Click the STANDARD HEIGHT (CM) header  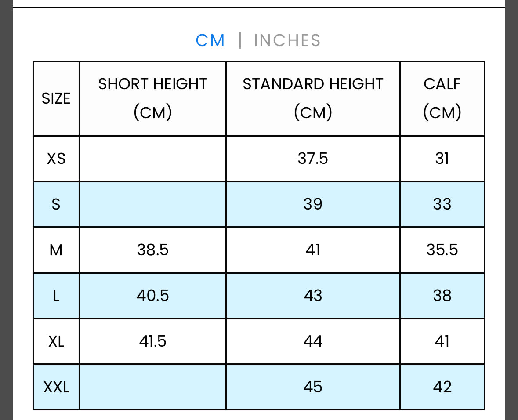click(313, 98)
